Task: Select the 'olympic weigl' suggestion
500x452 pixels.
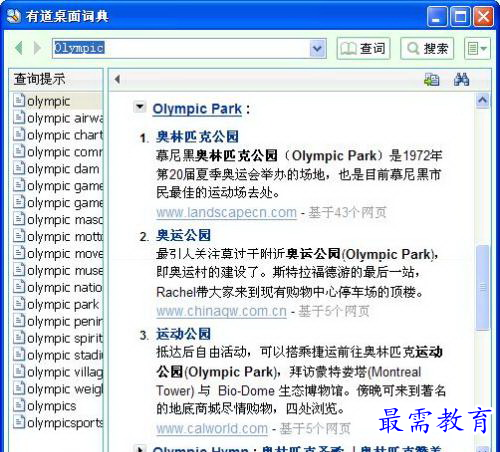Action: click(x=58, y=389)
